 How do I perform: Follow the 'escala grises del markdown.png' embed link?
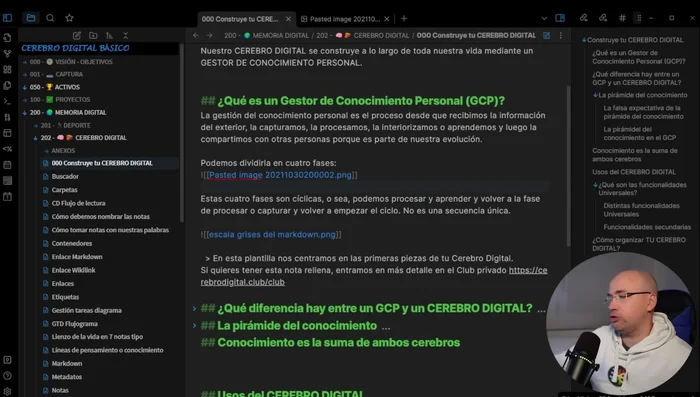pyautogui.click(x=272, y=234)
